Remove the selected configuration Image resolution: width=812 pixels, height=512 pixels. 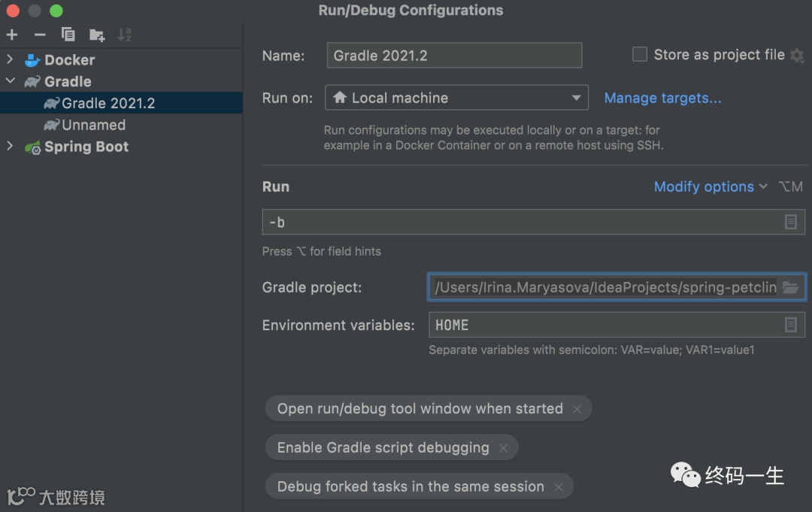click(x=40, y=35)
